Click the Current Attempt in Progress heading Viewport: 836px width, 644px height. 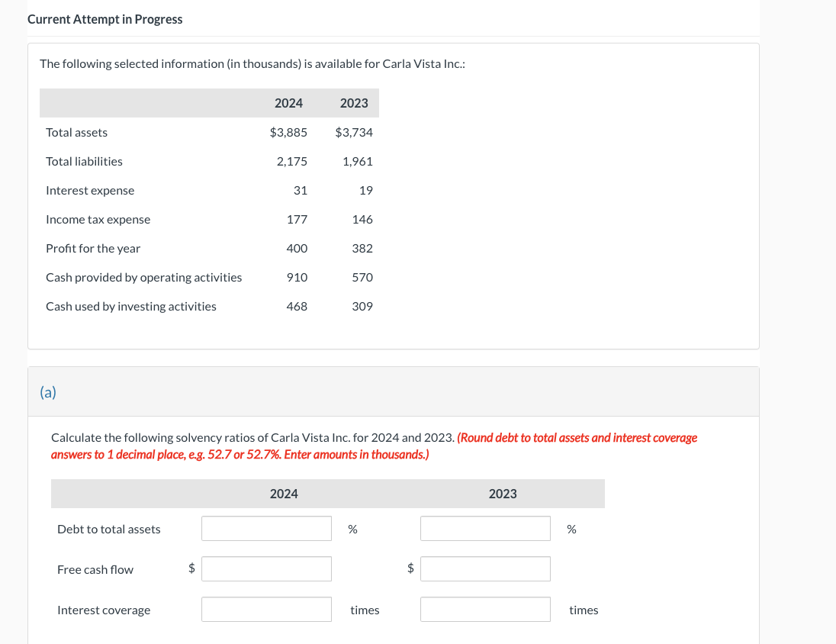[x=104, y=19]
